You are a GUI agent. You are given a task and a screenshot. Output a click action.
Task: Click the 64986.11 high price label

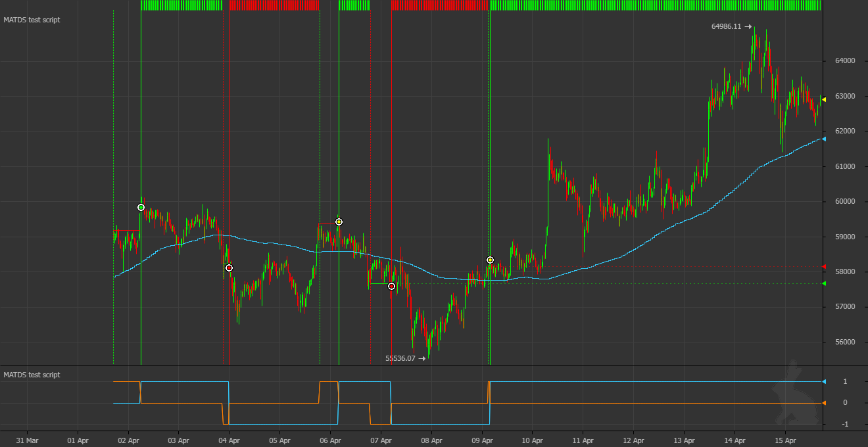tap(726, 27)
